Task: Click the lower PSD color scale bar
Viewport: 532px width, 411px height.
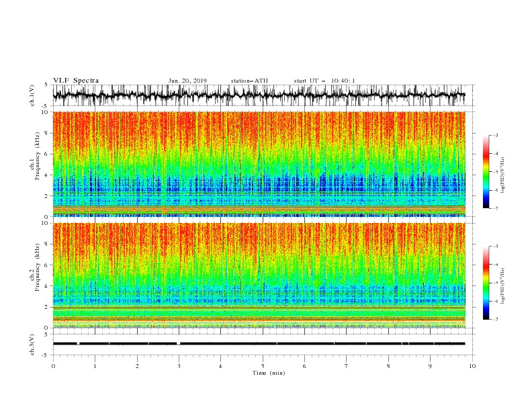Action: (486, 283)
